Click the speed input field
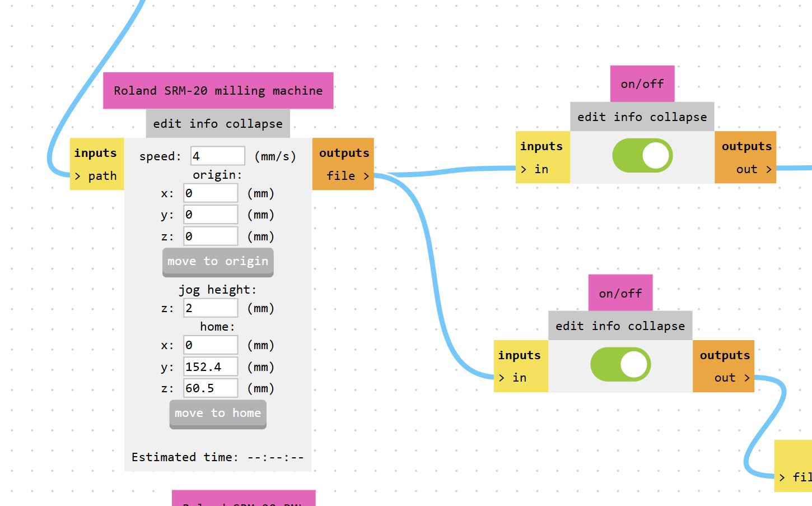Image resolution: width=812 pixels, height=506 pixels. click(218, 156)
